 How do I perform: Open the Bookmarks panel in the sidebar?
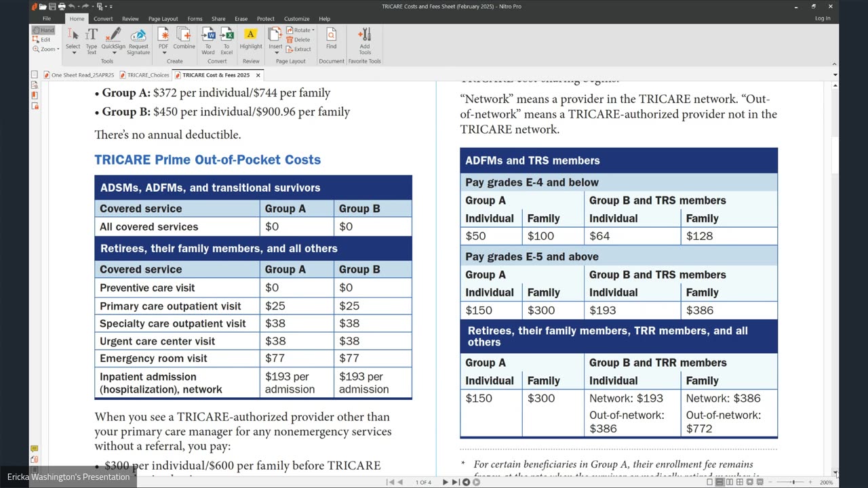(x=35, y=96)
